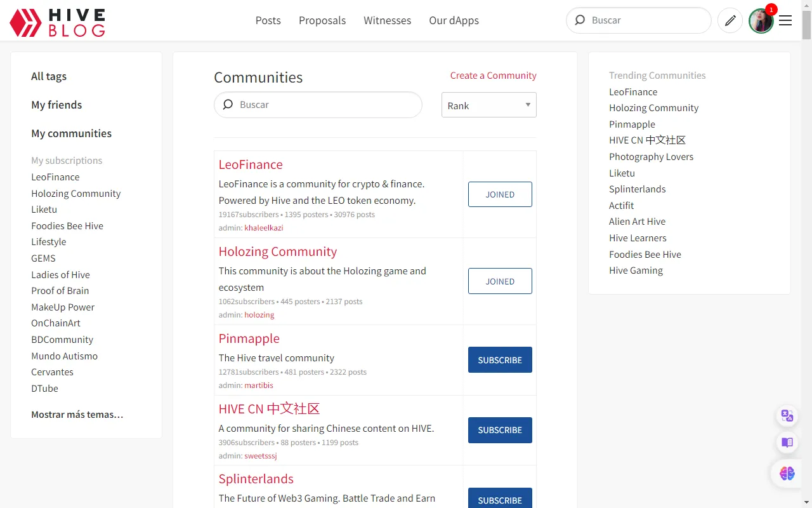Click the brain assistant floating icon
812x508 pixels.
point(787,473)
